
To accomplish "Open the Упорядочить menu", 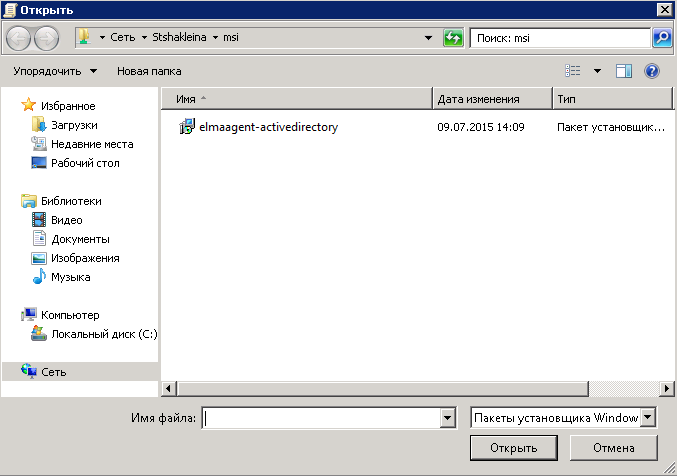I will pos(55,71).
